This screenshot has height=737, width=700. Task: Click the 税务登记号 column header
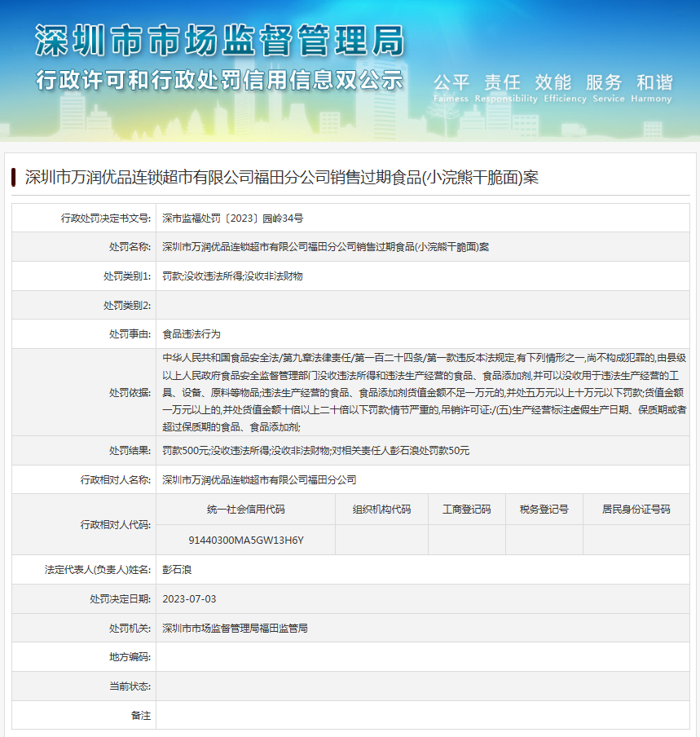(544, 510)
